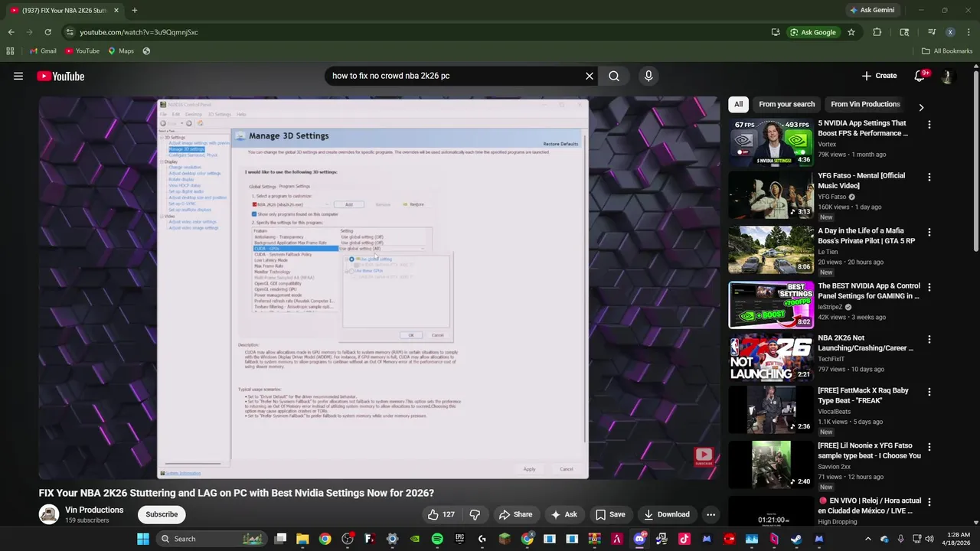Open the Create menu
Image resolution: width=980 pixels, height=551 pixels.
[x=879, y=76]
